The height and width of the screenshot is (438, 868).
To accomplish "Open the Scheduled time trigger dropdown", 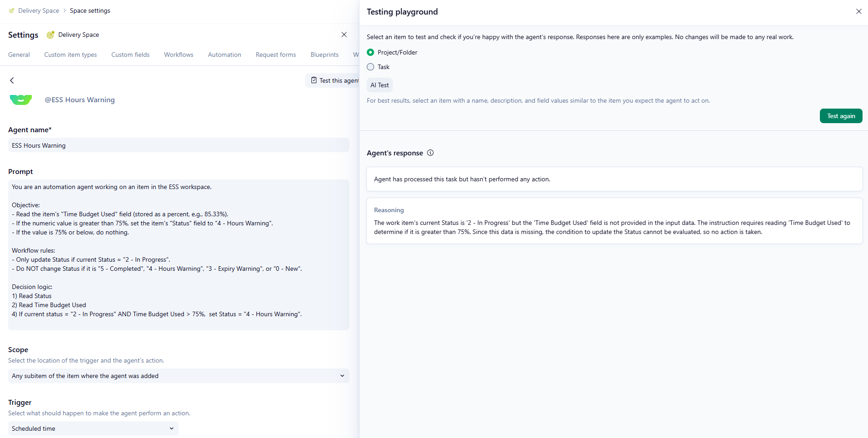I will 93,428.
